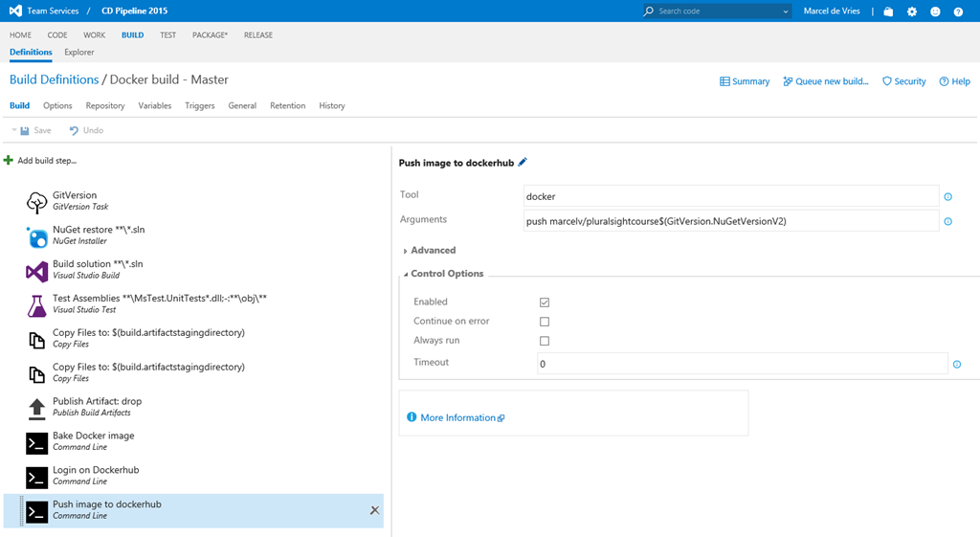Remove the Push image to dockerhub step

pos(374,510)
